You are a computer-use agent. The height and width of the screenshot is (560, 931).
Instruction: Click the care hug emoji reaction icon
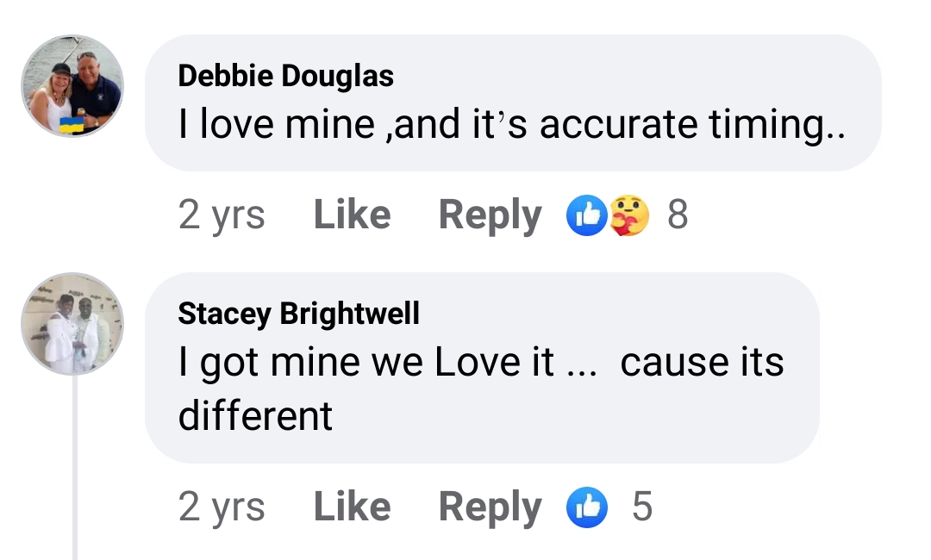click(628, 216)
